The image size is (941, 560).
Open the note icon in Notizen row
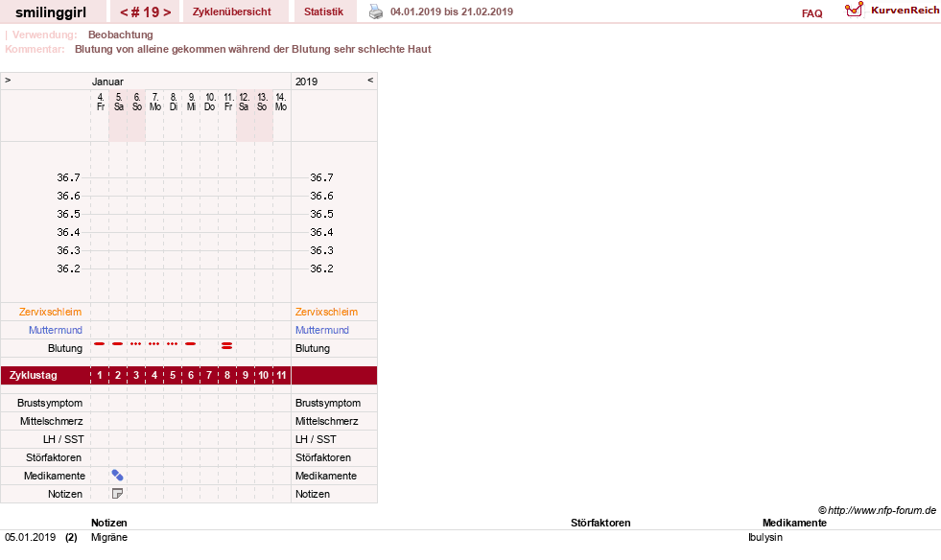coord(118,494)
